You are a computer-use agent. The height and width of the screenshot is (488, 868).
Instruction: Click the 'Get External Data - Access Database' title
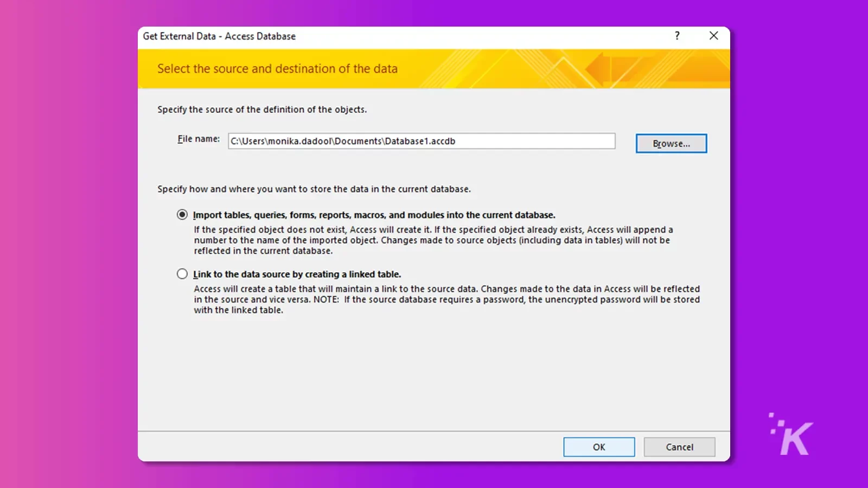(219, 36)
